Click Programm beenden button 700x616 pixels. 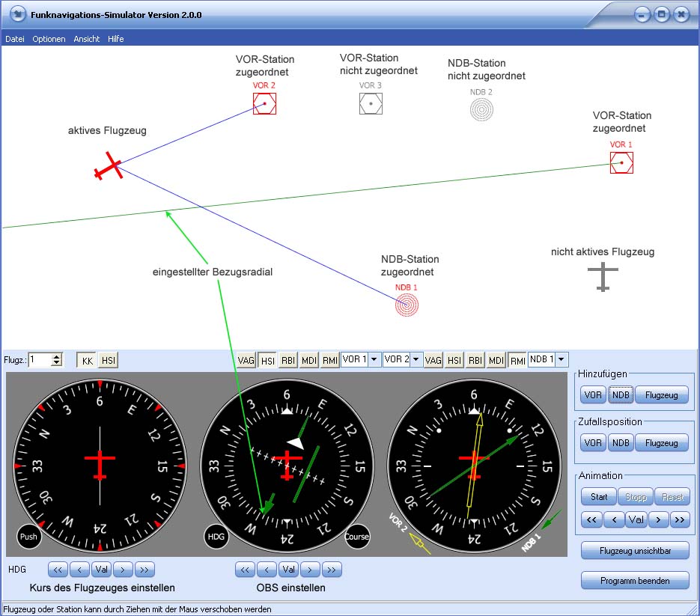pos(636,581)
